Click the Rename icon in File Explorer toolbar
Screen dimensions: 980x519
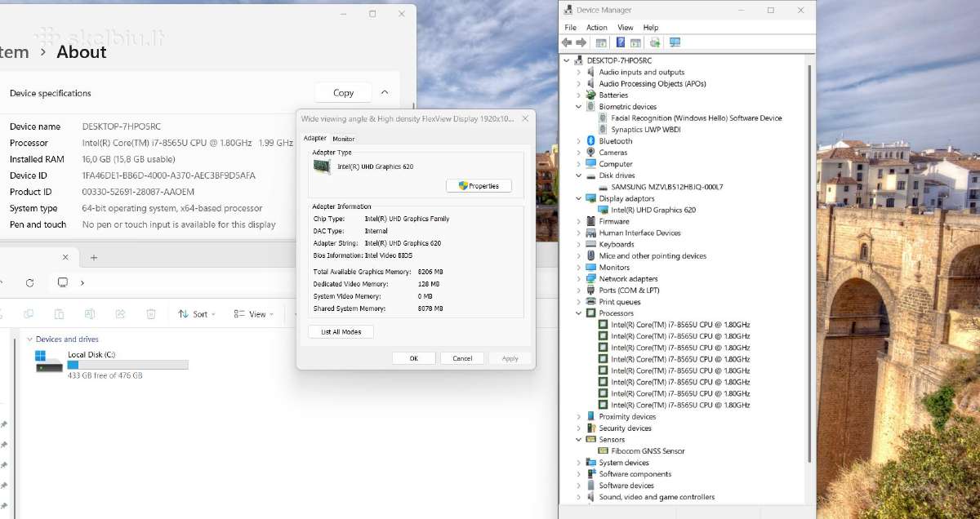90,314
